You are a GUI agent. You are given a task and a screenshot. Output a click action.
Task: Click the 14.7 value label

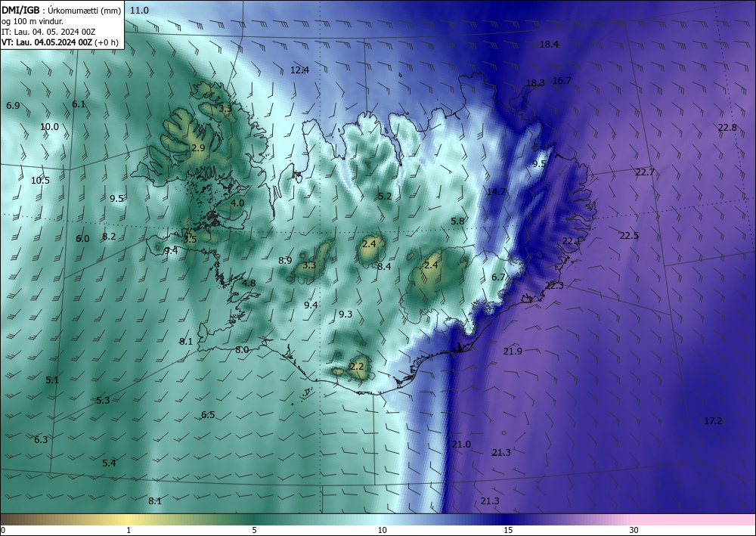pos(496,191)
